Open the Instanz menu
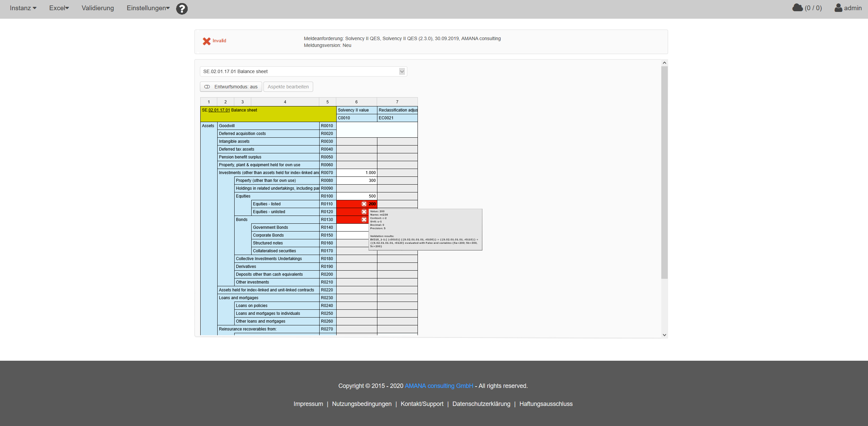Screen dimensions: 868x426 [x=23, y=8]
